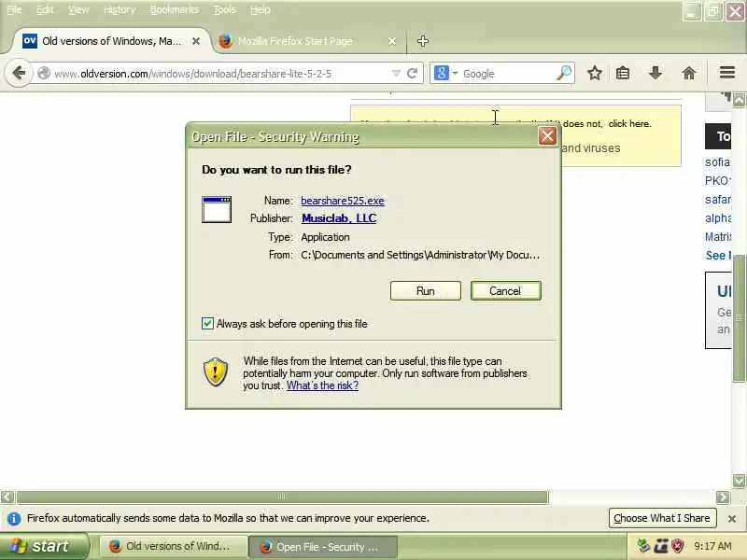The width and height of the screenshot is (747, 560).
Task: Open the bookmarks list icon
Action: tap(623, 74)
